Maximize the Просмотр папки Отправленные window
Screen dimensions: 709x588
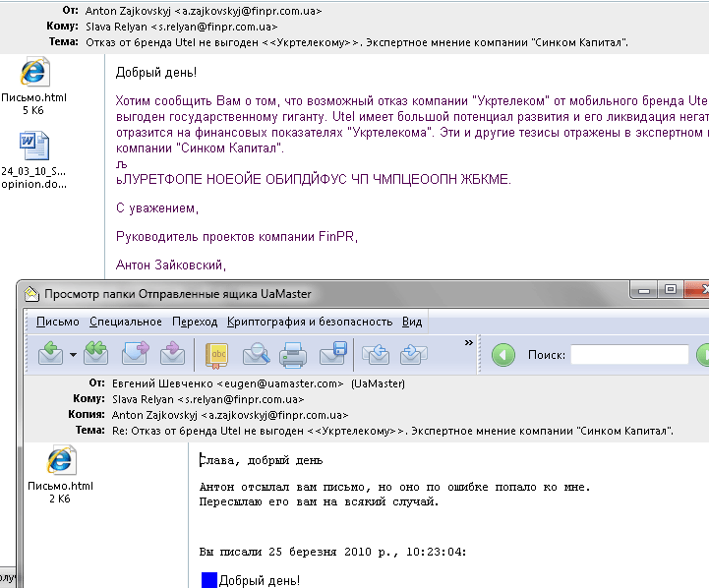point(671,290)
